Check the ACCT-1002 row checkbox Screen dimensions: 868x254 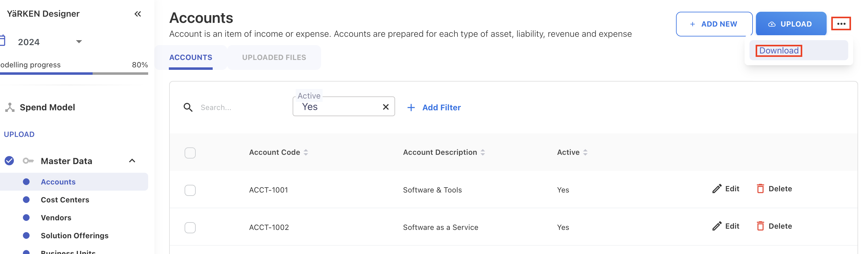click(x=190, y=228)
